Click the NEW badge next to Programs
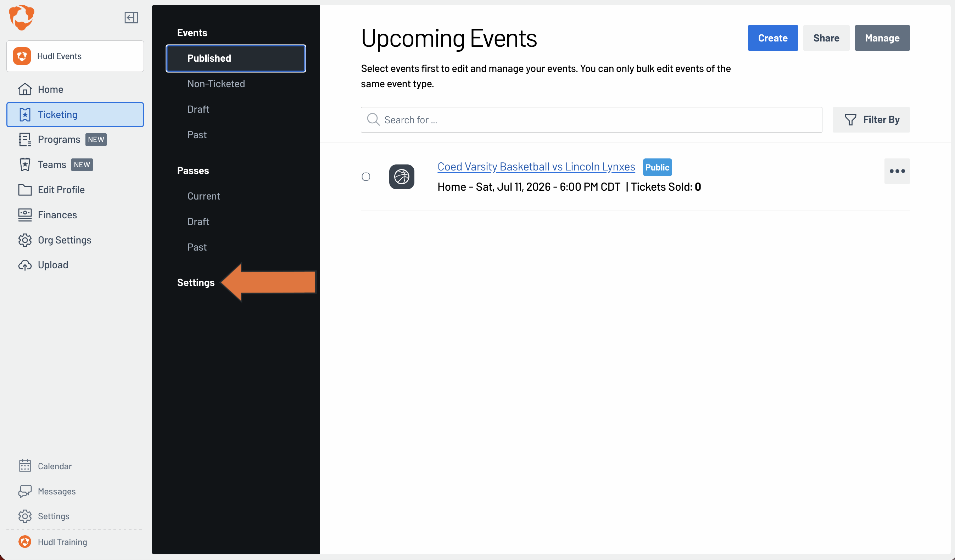Viewport: 955px width, 560px height. pos(96,139)
